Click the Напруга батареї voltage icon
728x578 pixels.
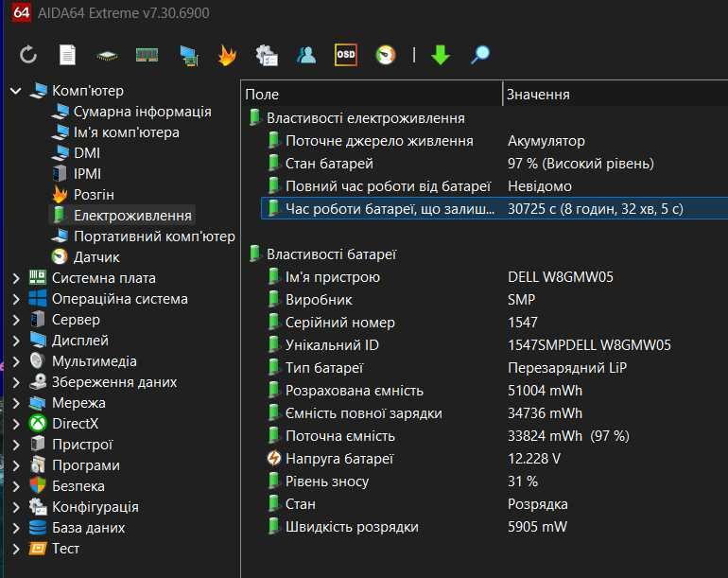(274, 459)
